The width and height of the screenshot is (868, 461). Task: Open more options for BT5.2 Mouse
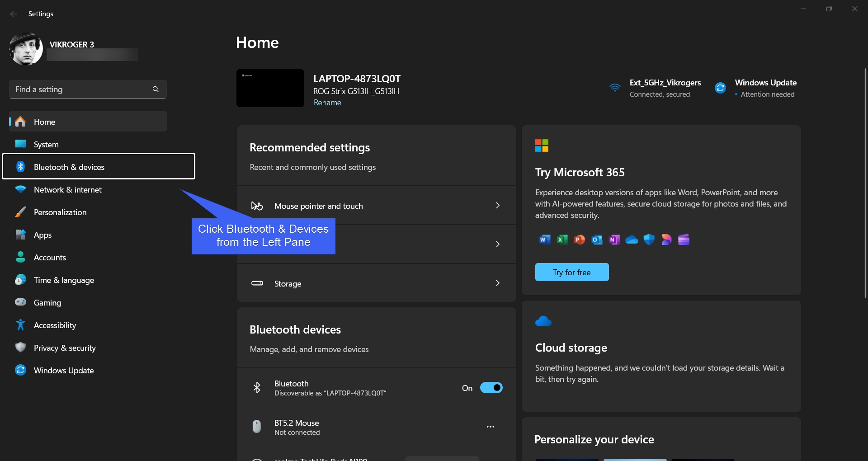(491, 427)
